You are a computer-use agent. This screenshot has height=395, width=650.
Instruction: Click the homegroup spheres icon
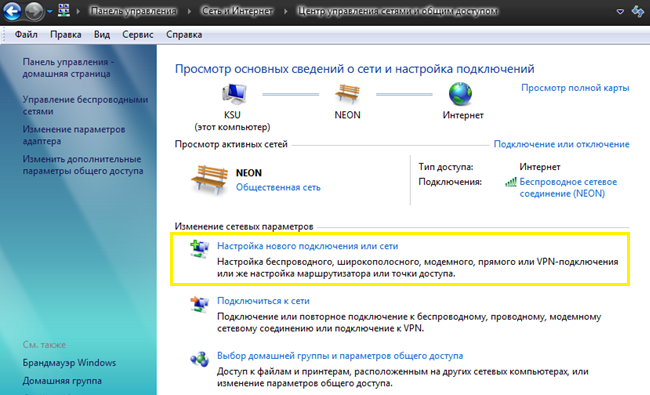click(199, 359)
